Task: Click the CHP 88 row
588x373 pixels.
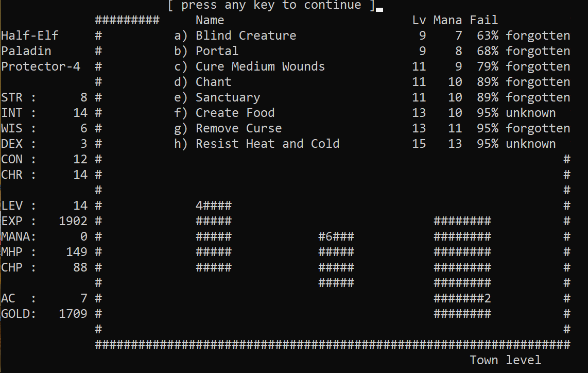Action: click(44, 267)
